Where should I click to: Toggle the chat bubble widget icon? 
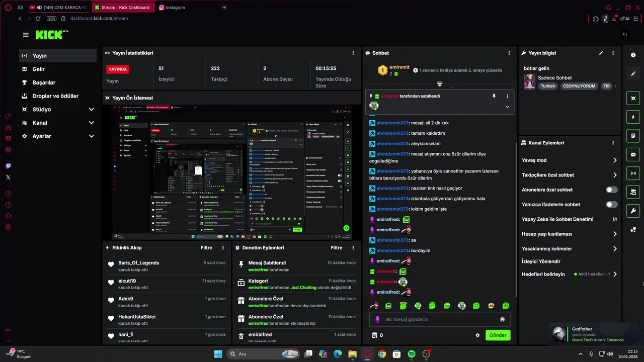633,154
